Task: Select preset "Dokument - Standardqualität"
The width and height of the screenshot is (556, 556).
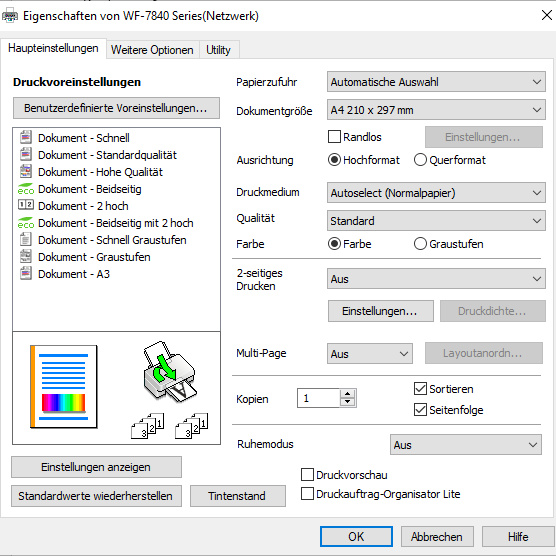Action: [x=107, y=155]
